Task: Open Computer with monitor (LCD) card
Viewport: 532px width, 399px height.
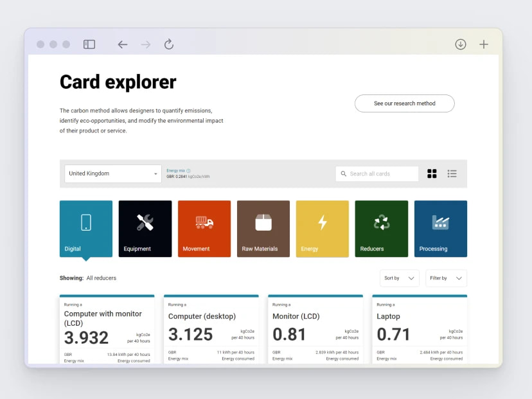Action: pyautogui.click(x=107, y=329)
